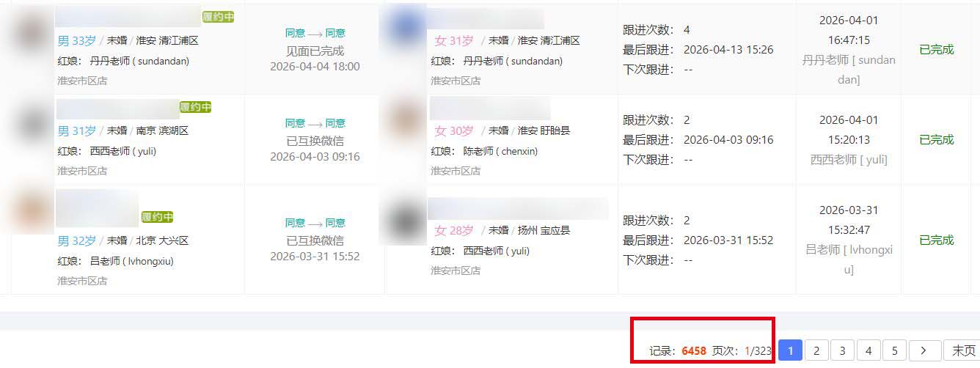Open page 4 in pagination
Image resolution: width=980 pixels, height=368 pixels.
(x=869, y=351)
